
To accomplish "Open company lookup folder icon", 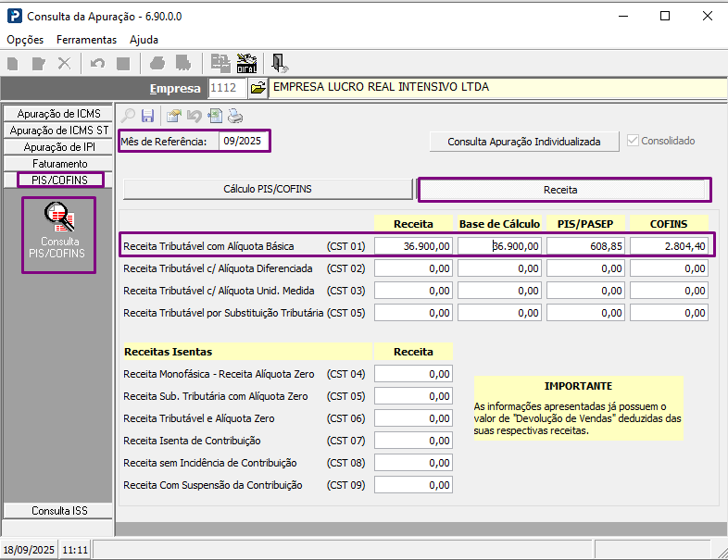I will tap(258, 89).
